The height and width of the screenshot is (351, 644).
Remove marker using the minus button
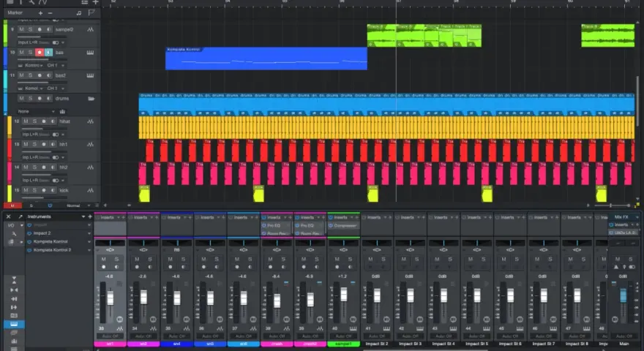pos(50,13)
